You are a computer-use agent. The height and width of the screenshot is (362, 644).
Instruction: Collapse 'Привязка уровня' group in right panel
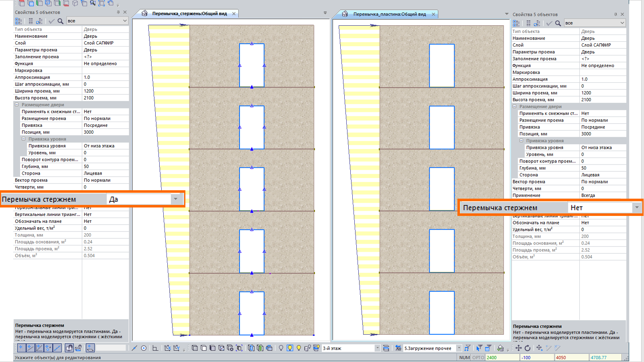point(521,141)
